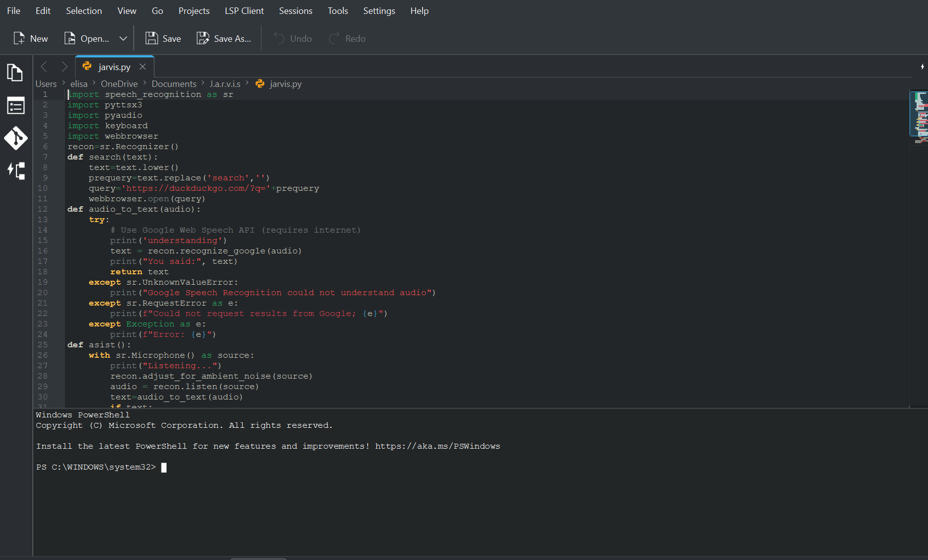Image resolution: width=928 pixels, height=560 pixels.
Task: Click the Documents breadcrumb segment
Action: tap(174, 84)
